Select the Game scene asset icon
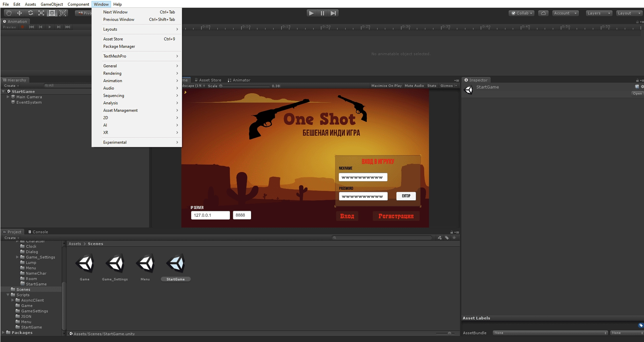 pos(84,263)
